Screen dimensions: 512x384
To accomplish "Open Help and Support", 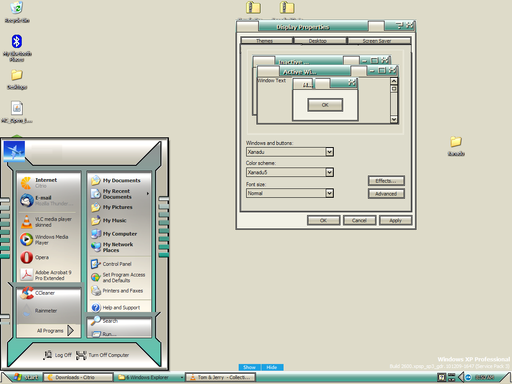I will coord(119,307).
